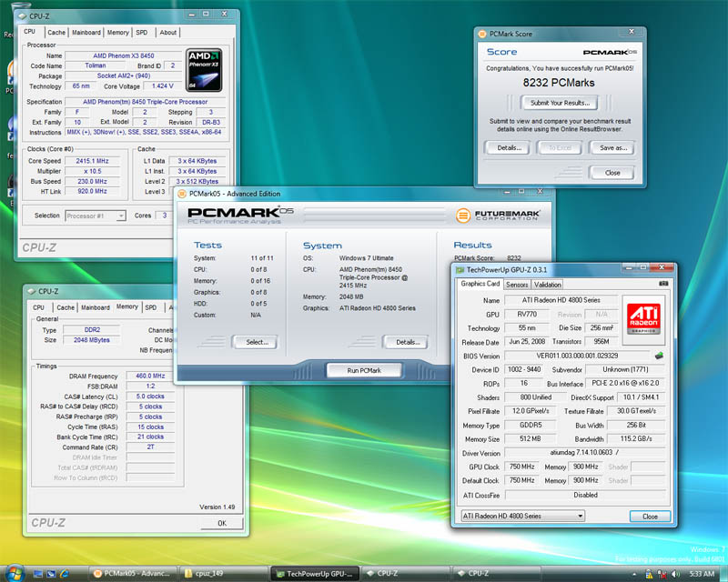The width and height of the screenshot is (728, 582).
Task: Click the network tray icon
Action: coord(649,575)
